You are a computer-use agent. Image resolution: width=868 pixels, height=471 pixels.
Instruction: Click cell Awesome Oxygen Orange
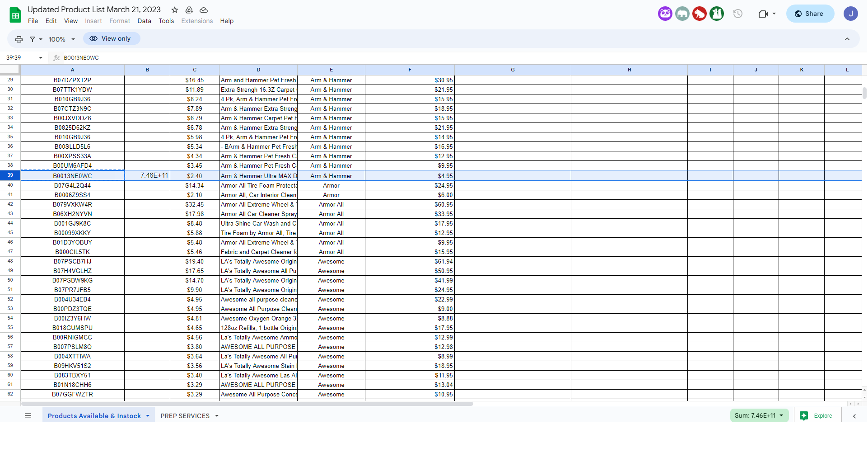pos(258,318)
